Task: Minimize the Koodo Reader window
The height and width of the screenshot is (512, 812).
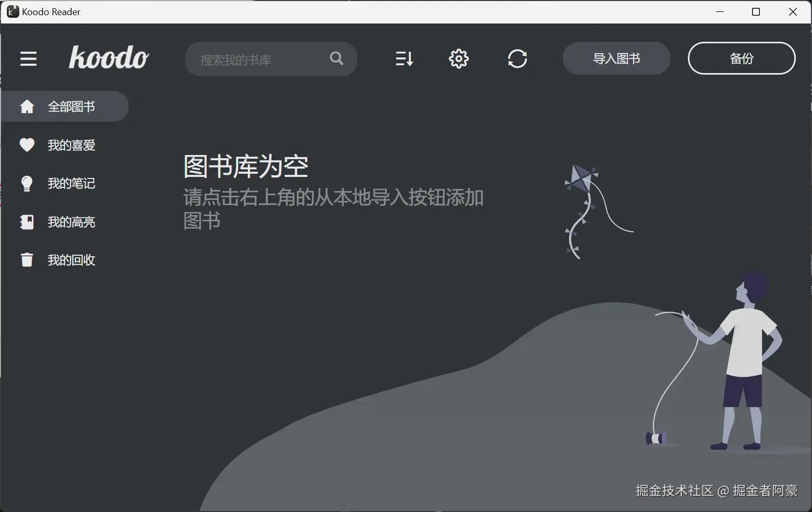Action: pos(720,11)
